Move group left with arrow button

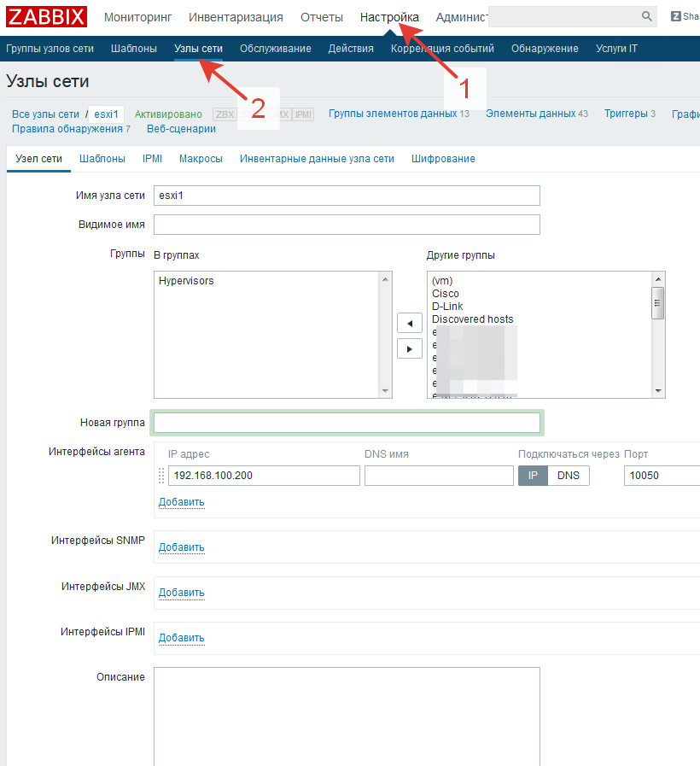click(410, 324)
